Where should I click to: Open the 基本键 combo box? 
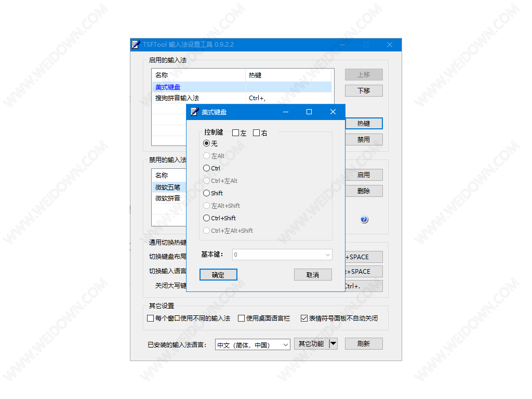click(x=282, y=255)
